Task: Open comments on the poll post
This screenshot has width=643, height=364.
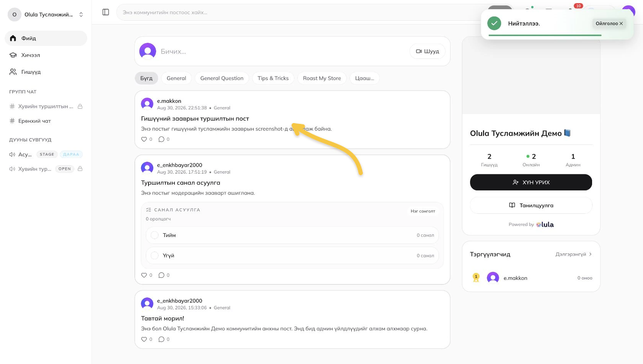Action: (162, 275)
